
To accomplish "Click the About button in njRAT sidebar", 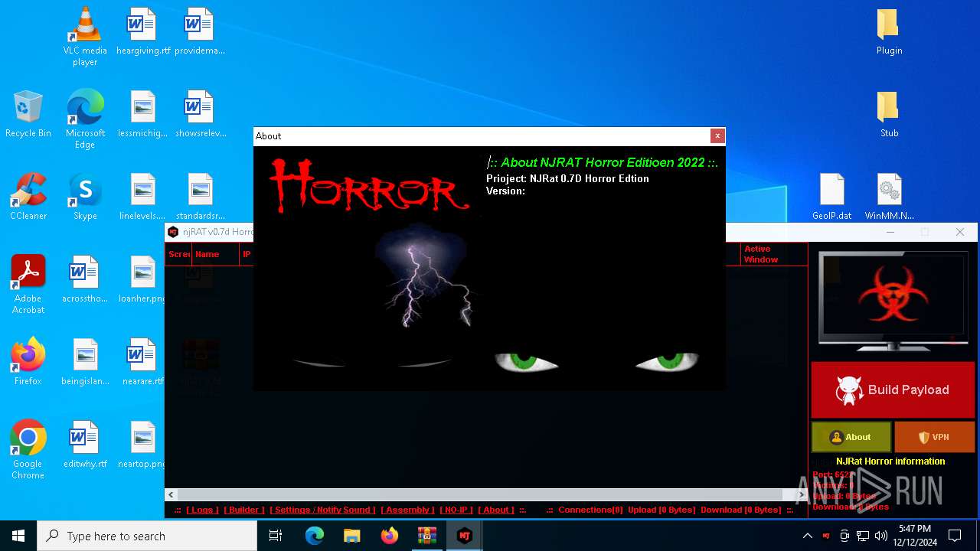I will (851, 437).
